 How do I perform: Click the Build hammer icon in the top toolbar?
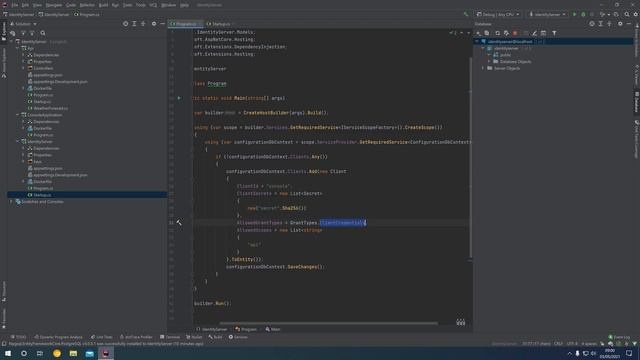466,14
